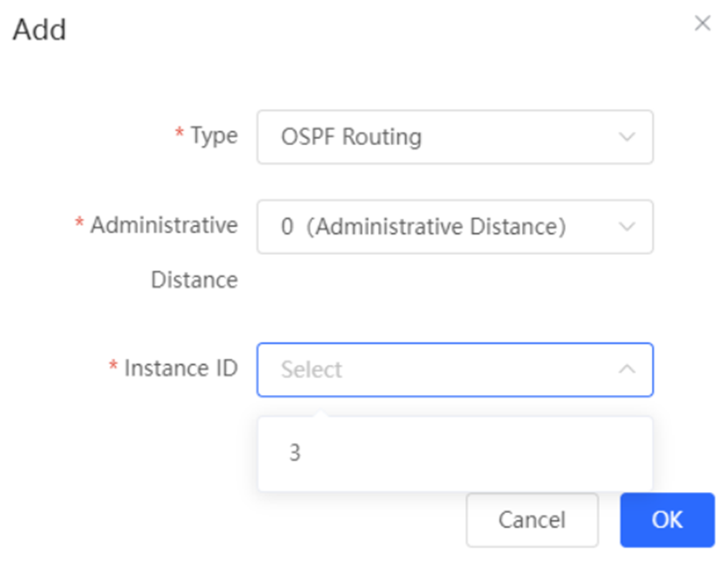Click the Select placeholder text in Instance ID

click(x=311, y=370)
